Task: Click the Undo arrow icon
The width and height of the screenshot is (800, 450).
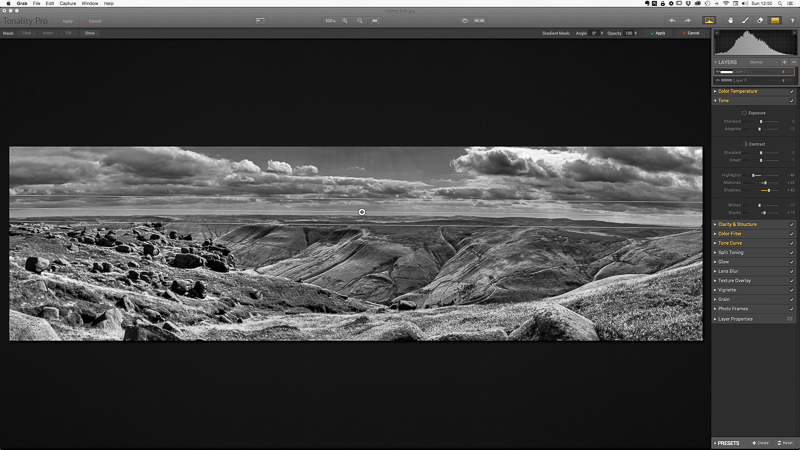Action: (672, 20)
